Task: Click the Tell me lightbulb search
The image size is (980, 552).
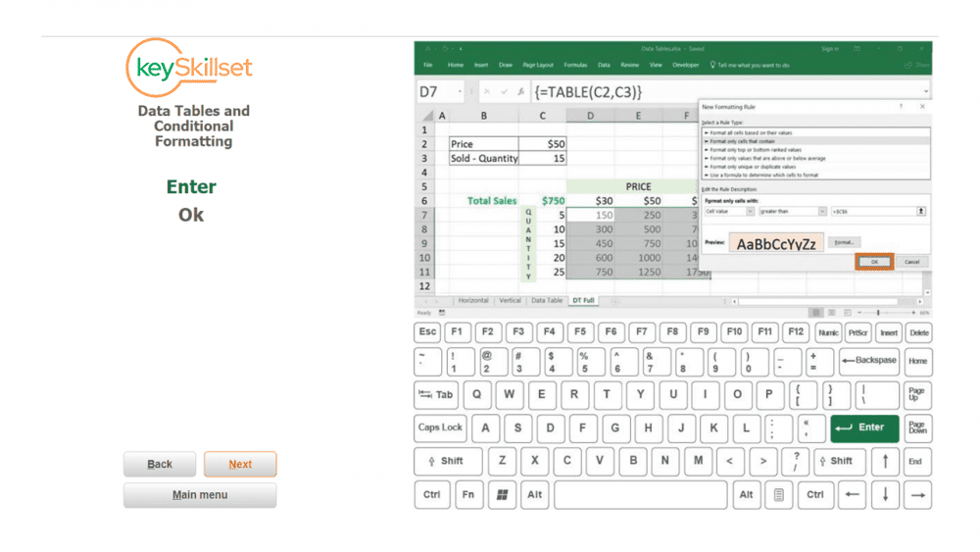Action: pos(750,65)
